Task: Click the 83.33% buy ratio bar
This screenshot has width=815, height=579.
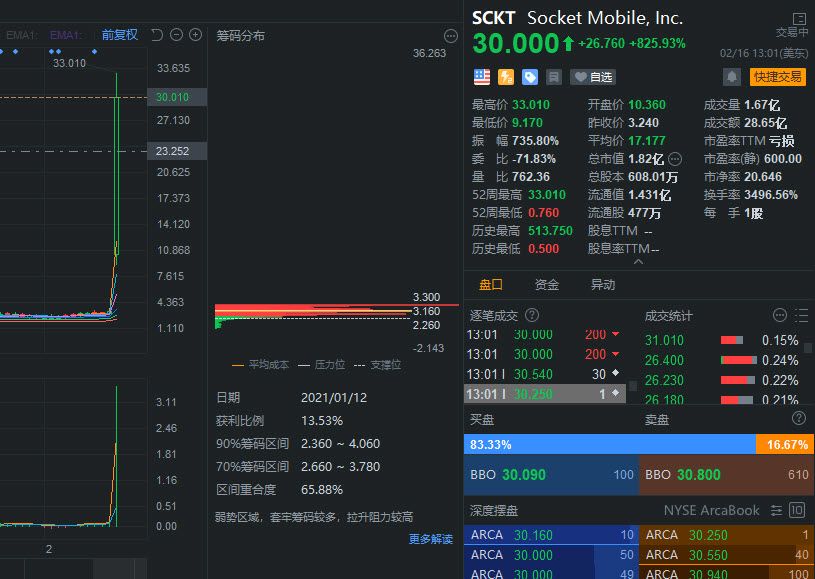Action: tap(610, 444)
